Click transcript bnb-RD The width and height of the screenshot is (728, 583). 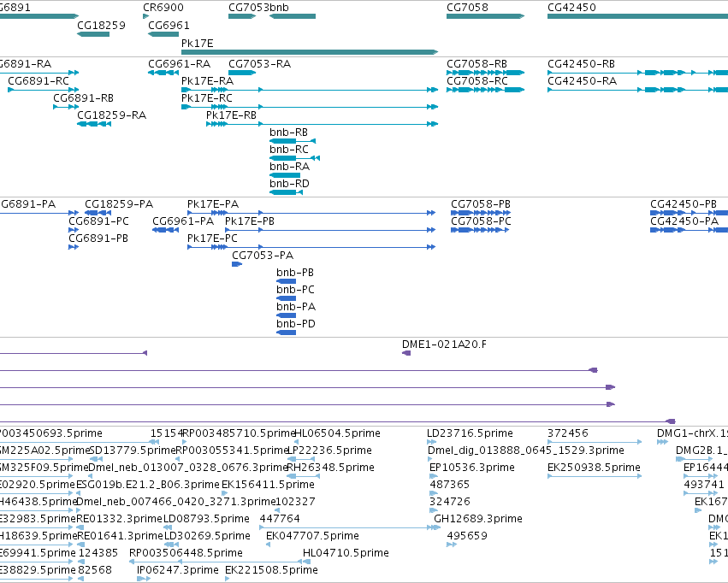286,192
